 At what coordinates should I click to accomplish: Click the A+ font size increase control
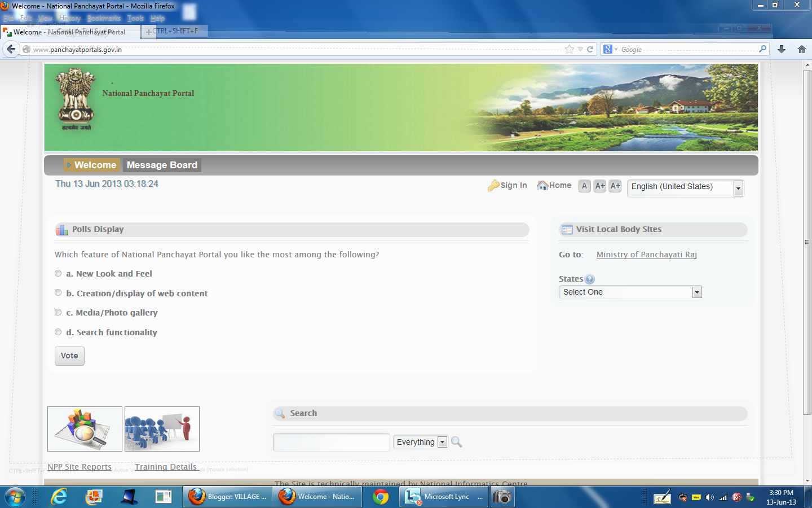tap(599, 186)
